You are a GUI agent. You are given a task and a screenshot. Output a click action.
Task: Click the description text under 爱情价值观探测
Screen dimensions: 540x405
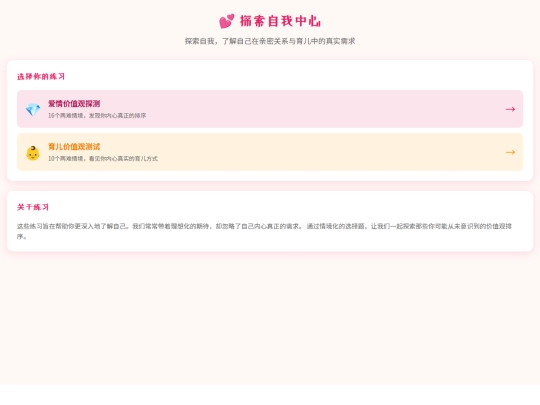point(97,115)
